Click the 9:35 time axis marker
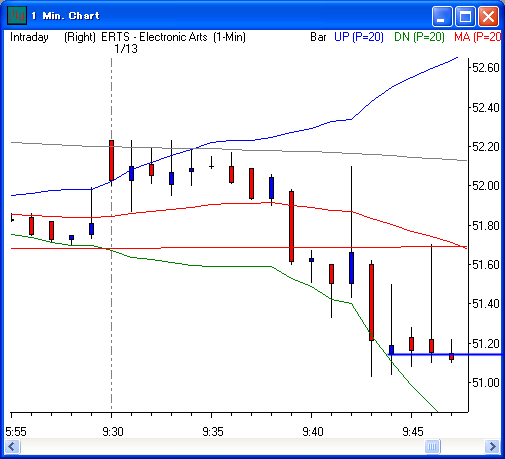 pyautogui.click(x=213, y=432)
